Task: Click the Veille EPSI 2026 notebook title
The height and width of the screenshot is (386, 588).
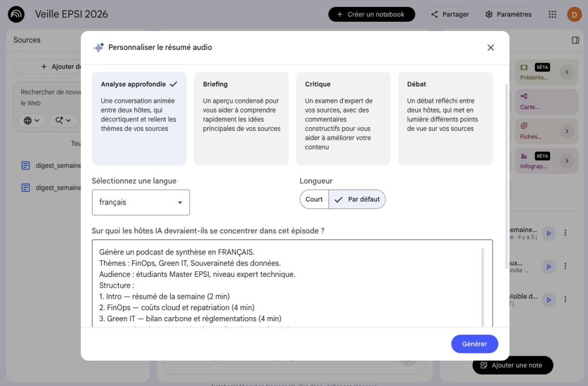Action: [71, 14]
